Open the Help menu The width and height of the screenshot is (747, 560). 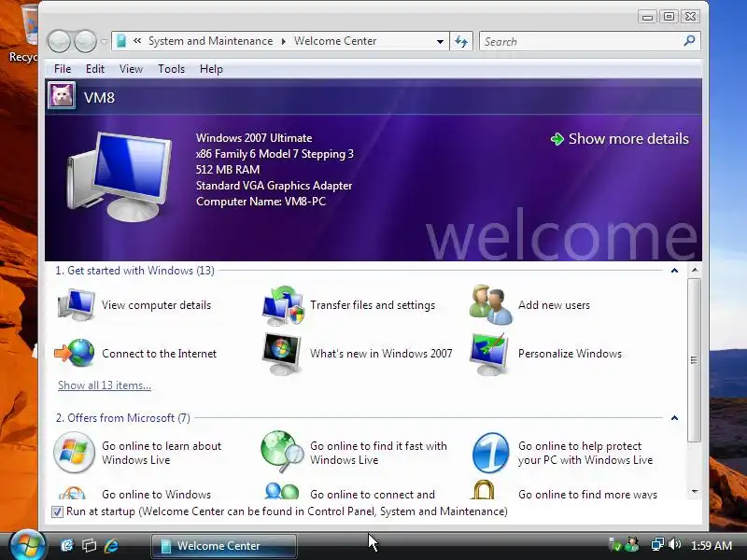(211, 69)
